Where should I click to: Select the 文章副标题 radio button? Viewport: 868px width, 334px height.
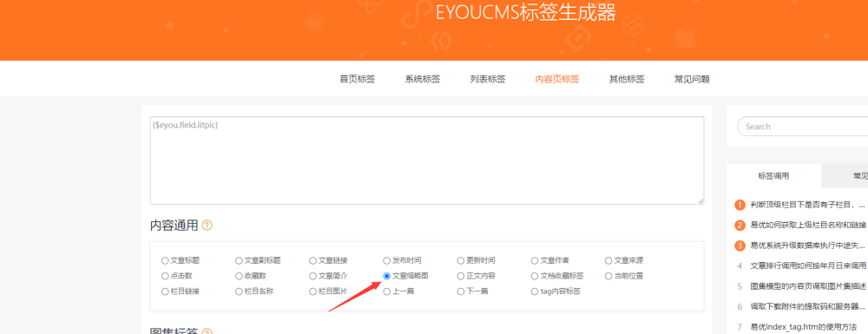point(239,260)
